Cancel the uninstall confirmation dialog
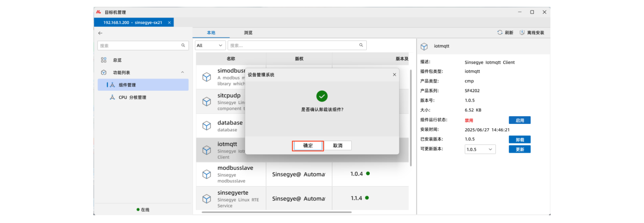The image size is (644, 223). [x=338, y=145]
